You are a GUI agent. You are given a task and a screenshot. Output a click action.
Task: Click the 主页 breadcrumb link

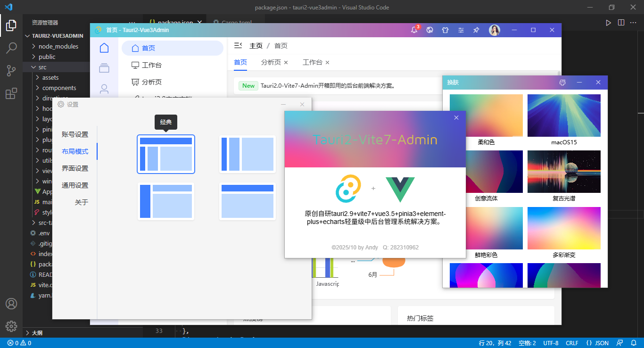256,45
